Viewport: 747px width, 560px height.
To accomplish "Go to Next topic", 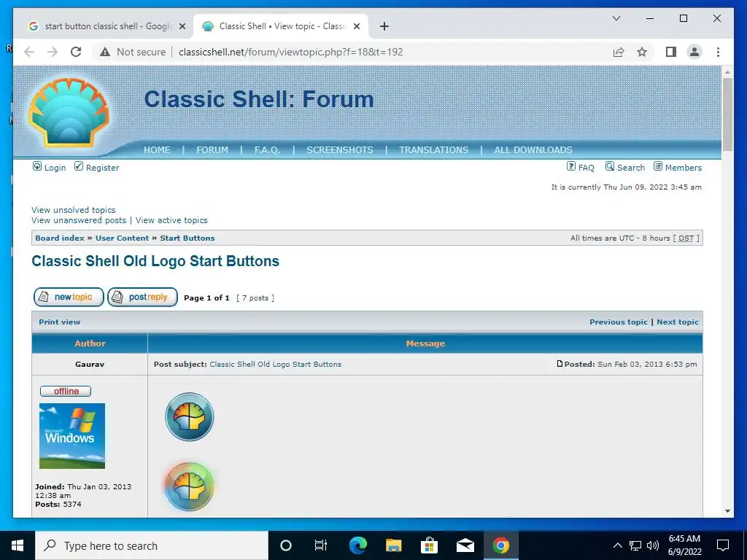I will (678, 322).
